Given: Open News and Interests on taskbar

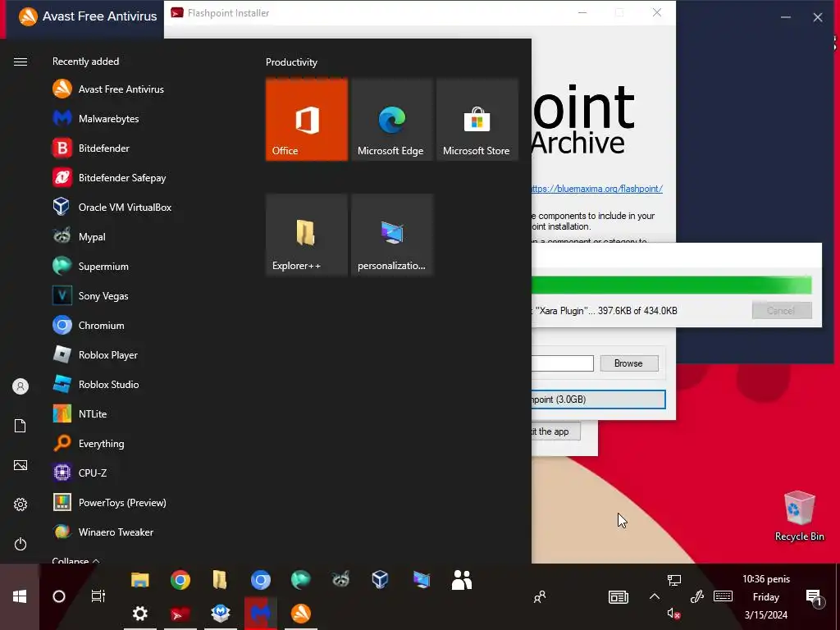Looking at the screenshot, I should point(619,597).
